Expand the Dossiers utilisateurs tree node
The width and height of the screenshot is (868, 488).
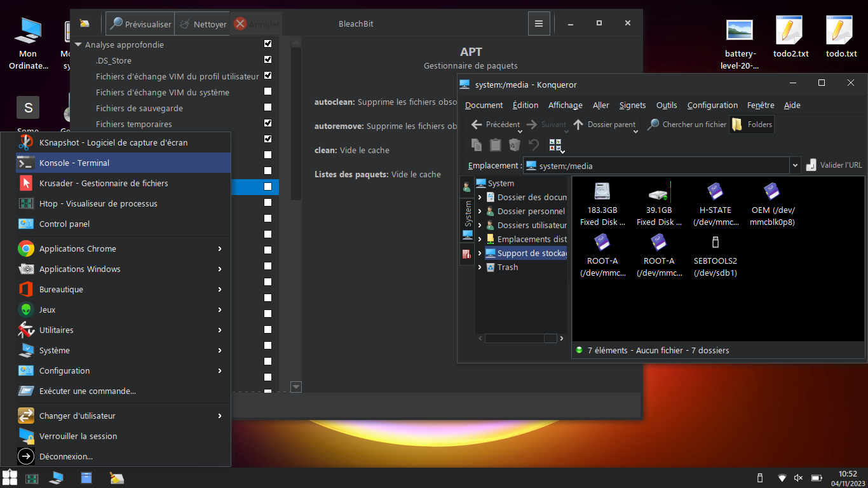[480, 226]
